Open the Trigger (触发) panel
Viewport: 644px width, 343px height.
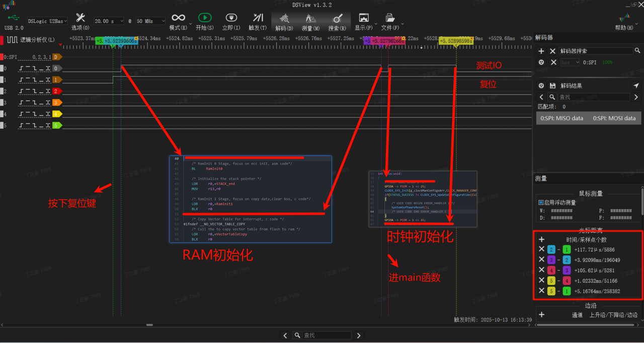(x=258, y=19)
